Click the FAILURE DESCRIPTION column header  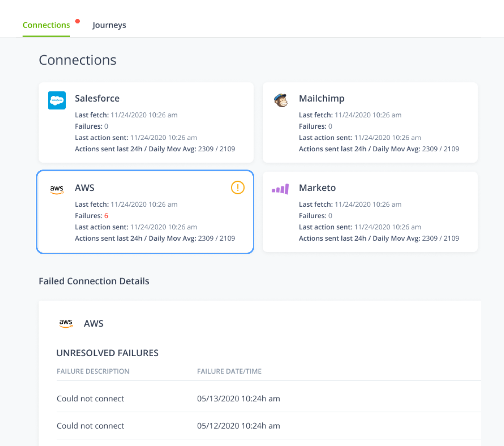pyautogui.click(x=93, y=371)
